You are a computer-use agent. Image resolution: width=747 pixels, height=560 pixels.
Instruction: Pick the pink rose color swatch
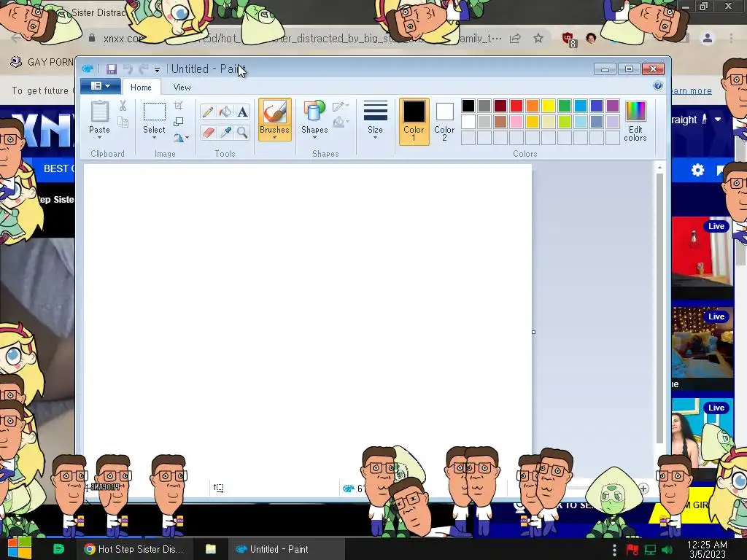tap(516, 122)
